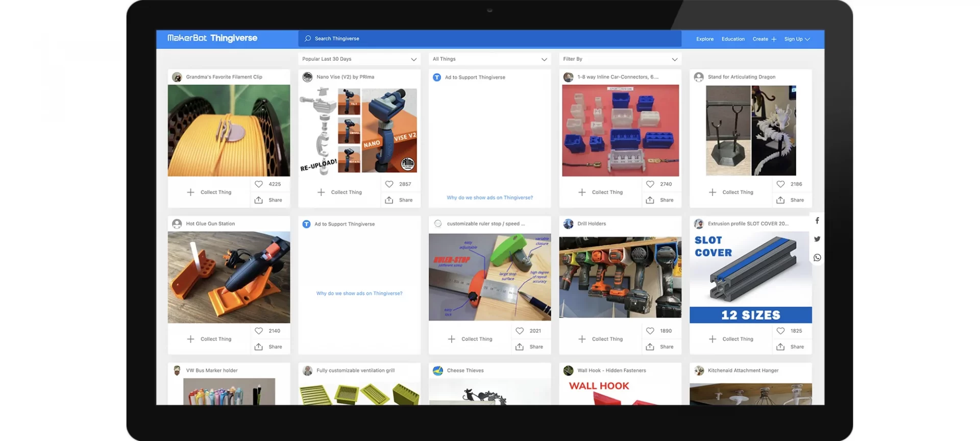
Task: Open the Hot Glue Gun Station title
Action: point(210,224)
